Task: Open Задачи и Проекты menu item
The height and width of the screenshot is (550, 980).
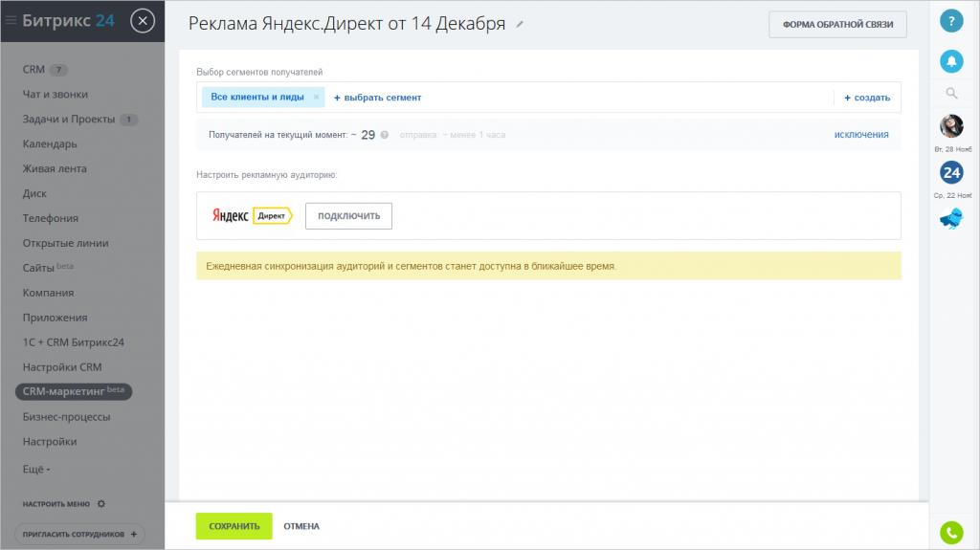Action: pyautogui.click(x=69, y=119)
